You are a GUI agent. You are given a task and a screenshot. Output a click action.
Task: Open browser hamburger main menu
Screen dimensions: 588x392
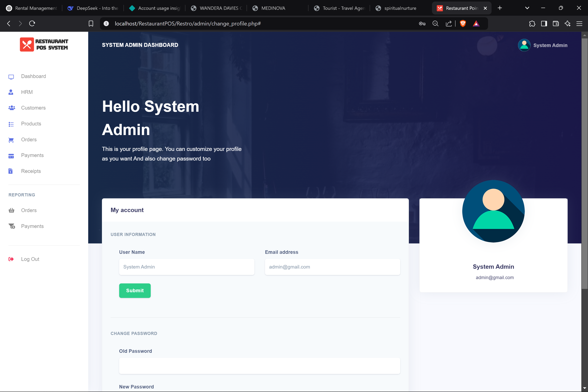(579, 24)
